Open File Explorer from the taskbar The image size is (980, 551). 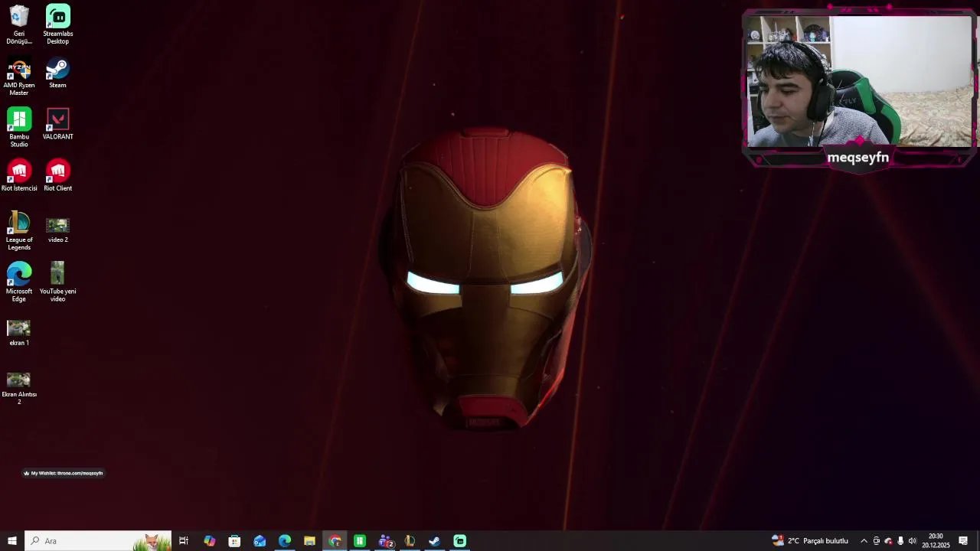pos(309,541)
